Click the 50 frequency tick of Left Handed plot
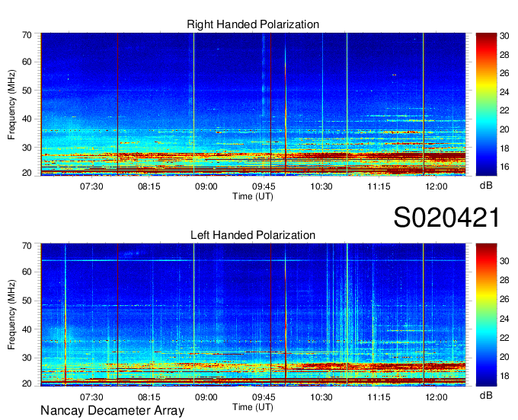This screenshot has width=518, height=420. pos(27,301)
